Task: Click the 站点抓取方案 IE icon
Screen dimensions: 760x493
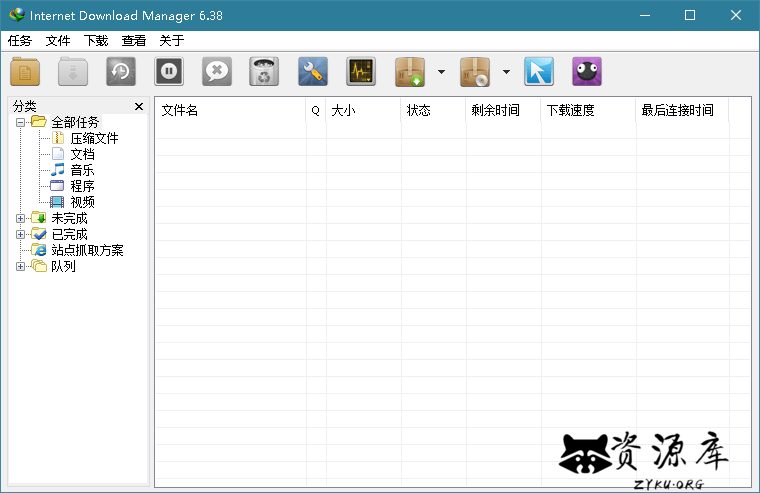Action: coord(39,250)
